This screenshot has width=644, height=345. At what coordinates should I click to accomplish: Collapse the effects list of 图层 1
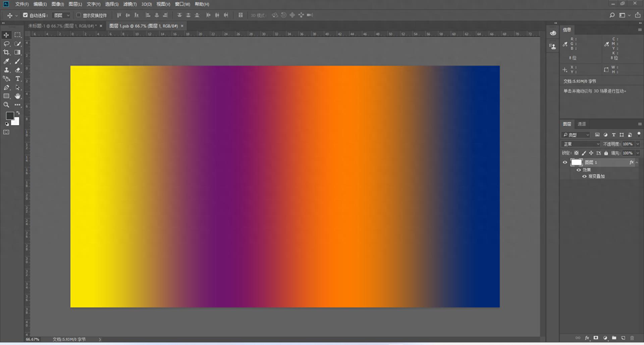coord(637,162)
